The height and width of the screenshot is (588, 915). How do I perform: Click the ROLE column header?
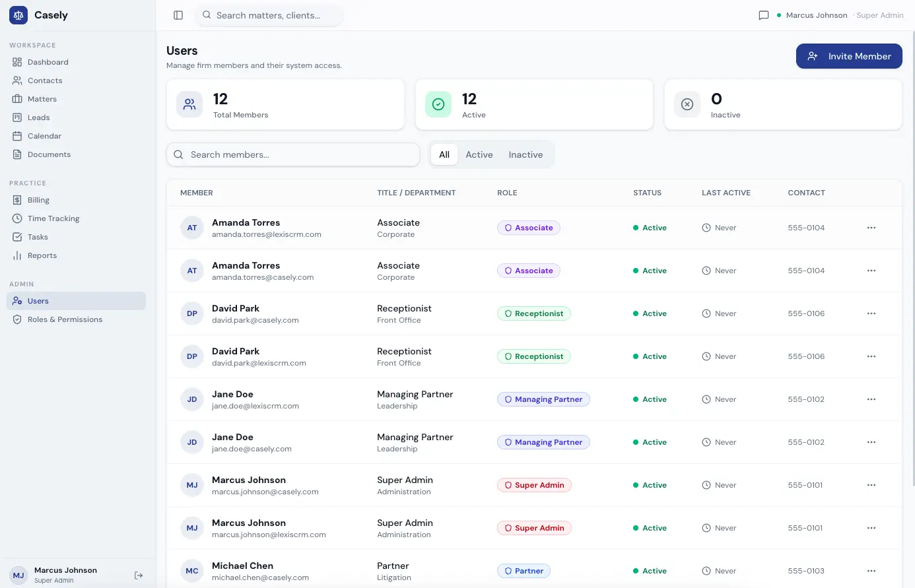click(507, 193)
